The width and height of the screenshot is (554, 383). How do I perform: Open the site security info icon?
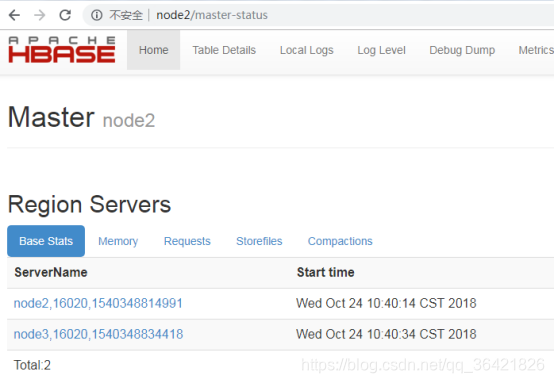coord(96,15)
